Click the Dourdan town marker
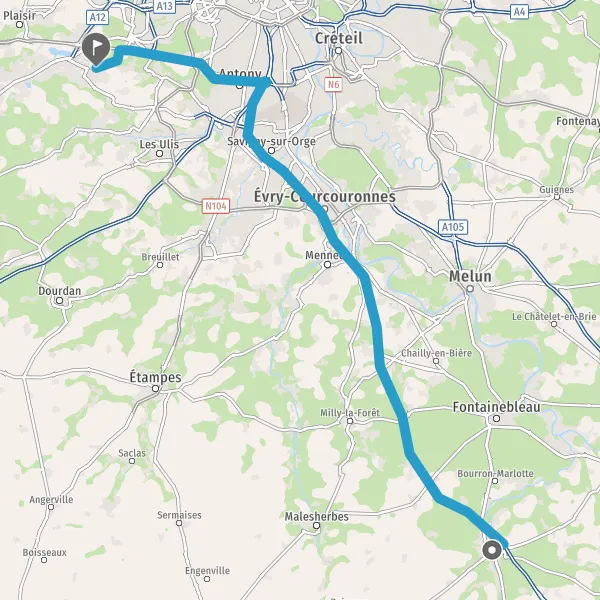 point(60,300)
